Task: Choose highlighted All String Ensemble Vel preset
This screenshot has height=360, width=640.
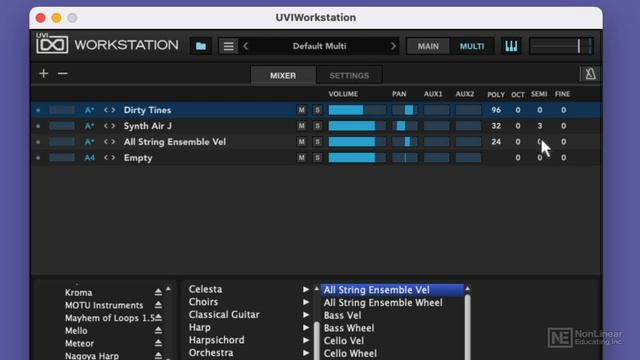Action: point(392,290)
